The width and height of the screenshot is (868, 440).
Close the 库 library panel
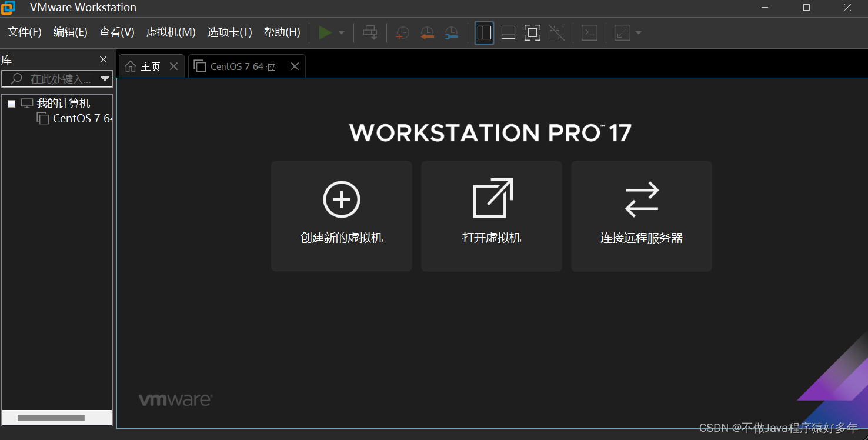click(x=104, y=59)
